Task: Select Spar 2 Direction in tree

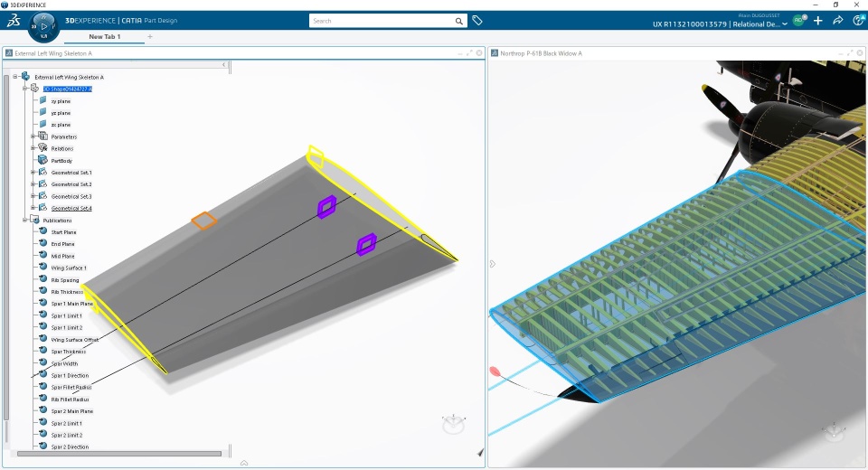Action: coord(70,446)
